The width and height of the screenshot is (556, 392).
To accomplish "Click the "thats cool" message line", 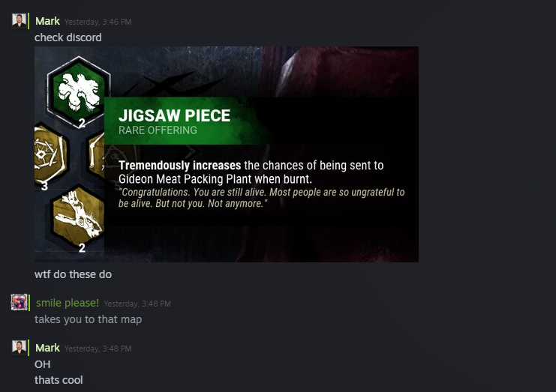I will click(x=59, y=380).
